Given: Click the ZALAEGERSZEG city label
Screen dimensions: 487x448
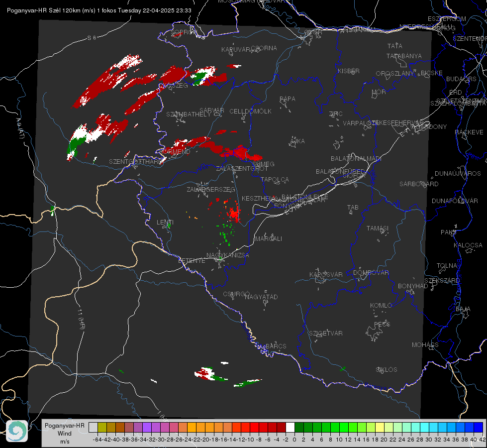Looking at the screenshot, I should [211, 189].
